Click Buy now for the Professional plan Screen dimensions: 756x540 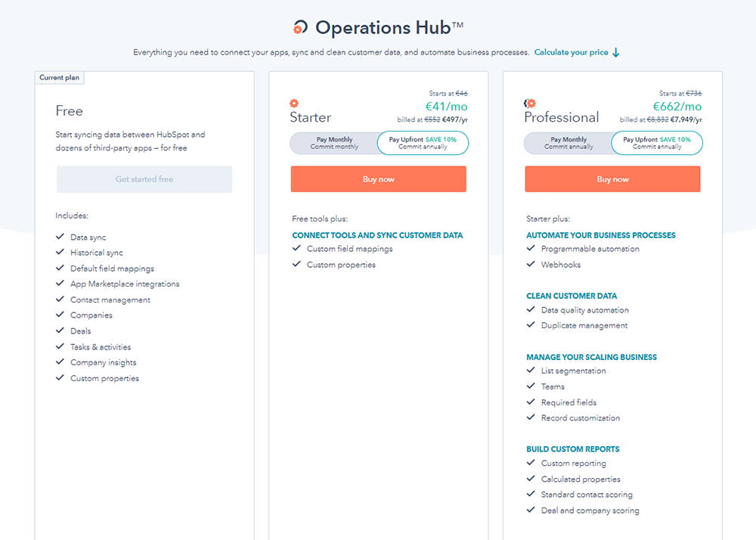point(613,179)
